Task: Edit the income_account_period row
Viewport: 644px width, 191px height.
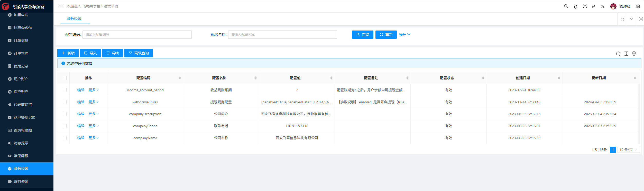Action: pos(81,90)
